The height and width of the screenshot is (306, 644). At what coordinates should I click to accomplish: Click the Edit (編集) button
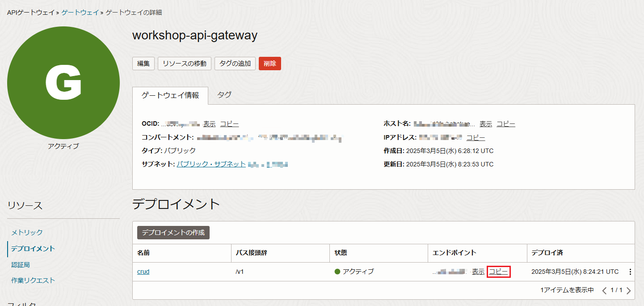click(x=143, y=64)
